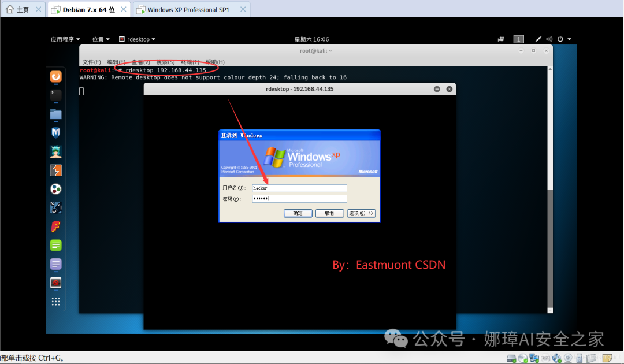This screenshot has width=624, height=364.
Task: Launch Burp Suite from the dock
Action: (x=55, y=170)
